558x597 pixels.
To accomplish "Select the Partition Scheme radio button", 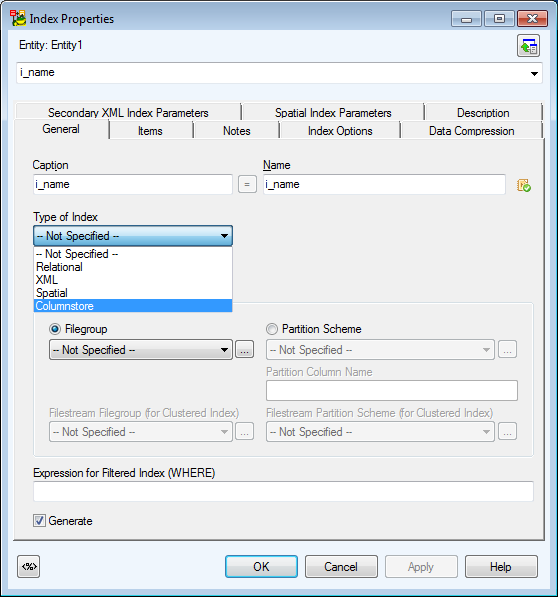I will pyautogui.click(x=272, y=329).
